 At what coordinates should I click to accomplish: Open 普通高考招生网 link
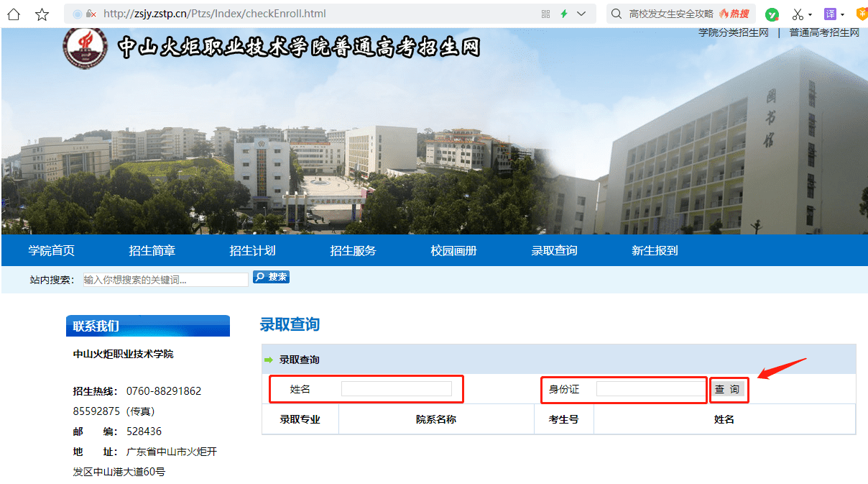824,33
